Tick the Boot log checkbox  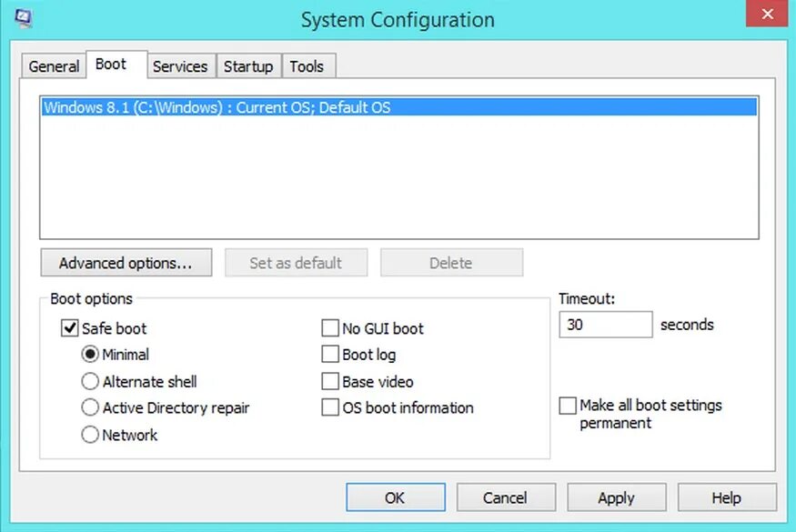click(330, 355)
